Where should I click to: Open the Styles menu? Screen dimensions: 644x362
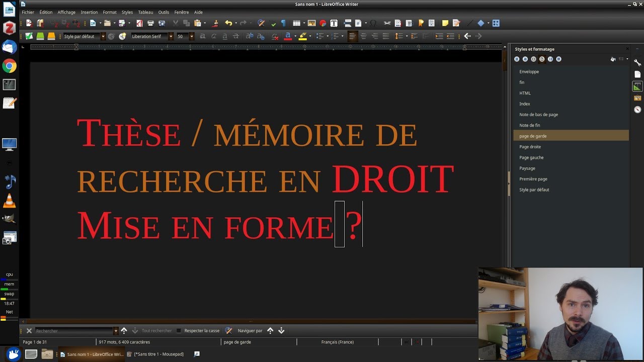tap(127, 12)
